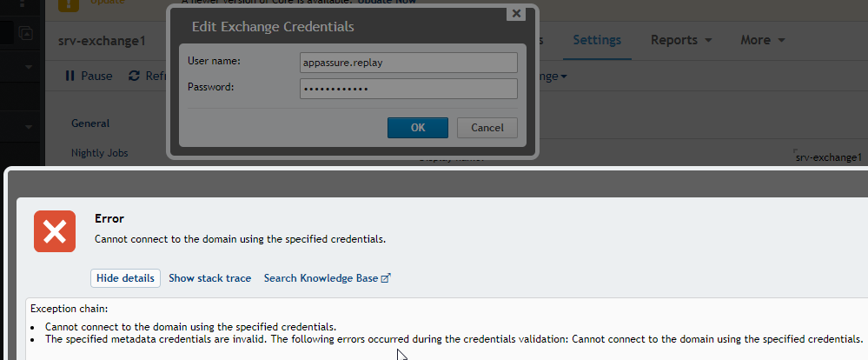
Task: Switch to the Settings tab
Action: (597, 40)
